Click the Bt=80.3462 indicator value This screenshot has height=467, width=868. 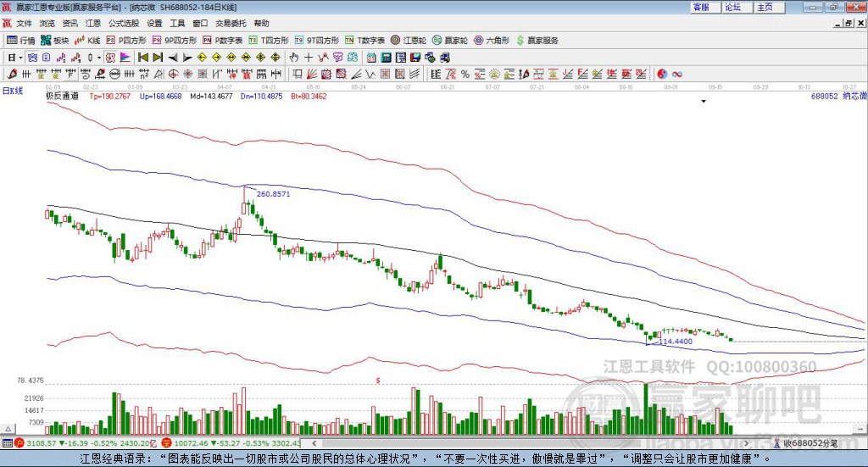[x=309, y=96]
